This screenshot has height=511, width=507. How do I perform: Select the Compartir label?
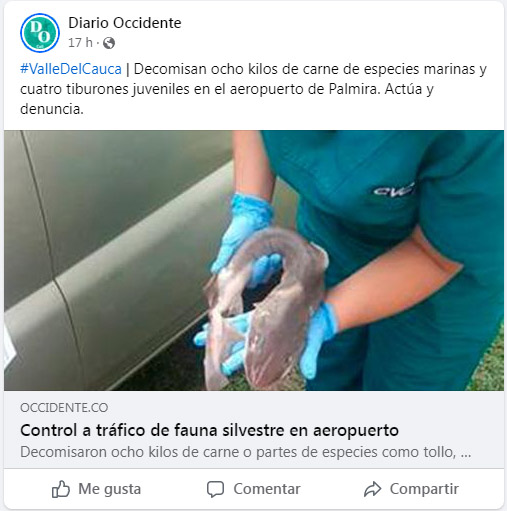pyautogui.click(x=424, y=489)
